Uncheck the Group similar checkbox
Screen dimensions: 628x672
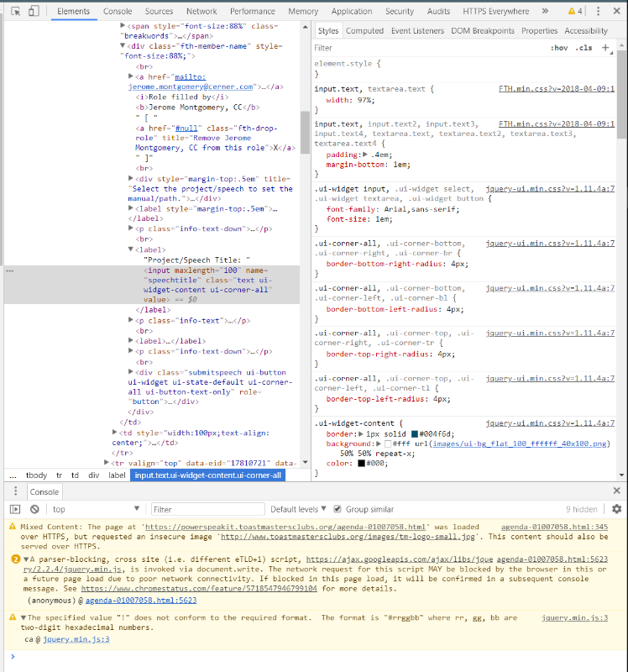point(338,509)
